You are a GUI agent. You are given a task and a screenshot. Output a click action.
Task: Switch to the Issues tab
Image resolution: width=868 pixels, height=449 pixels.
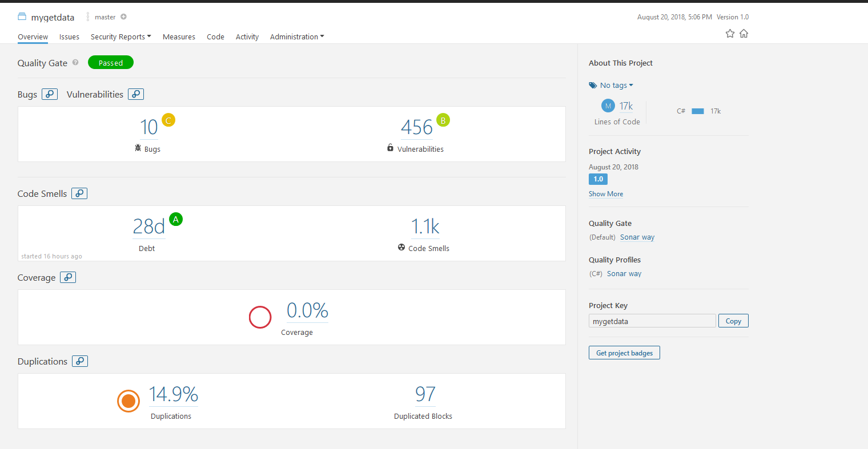[69, 37]
